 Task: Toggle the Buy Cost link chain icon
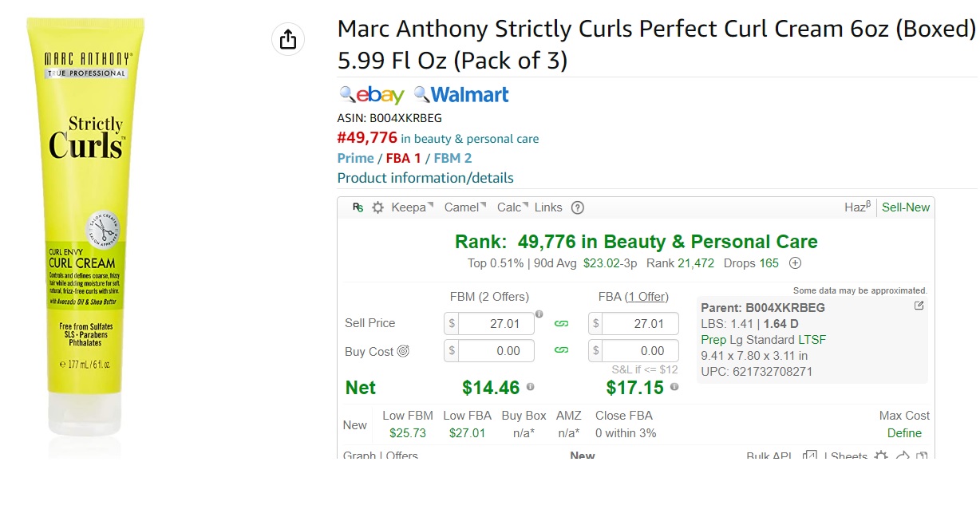(x=561, y=350)
